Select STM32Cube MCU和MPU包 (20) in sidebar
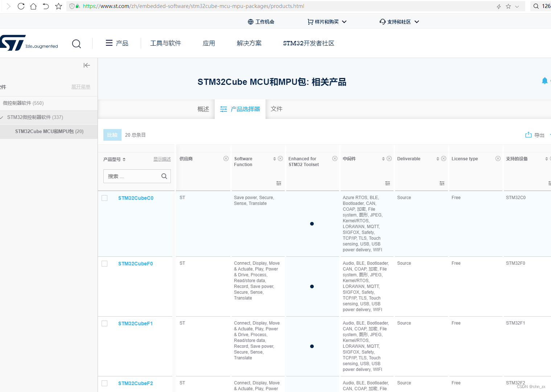 point(49,131)
